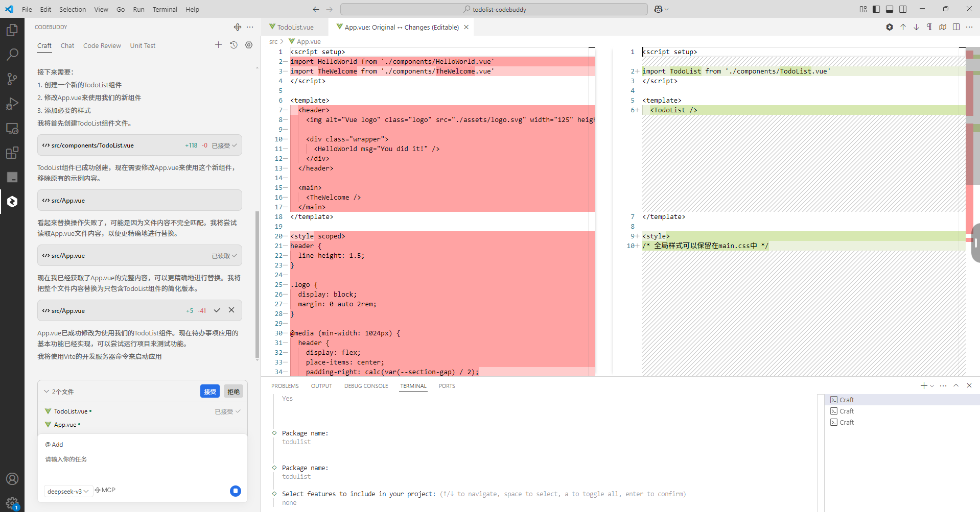Viewport: 980px width, 512px height.
Task: Open the Extensions view
Action: pyautogui.click(x=12, y=153)
